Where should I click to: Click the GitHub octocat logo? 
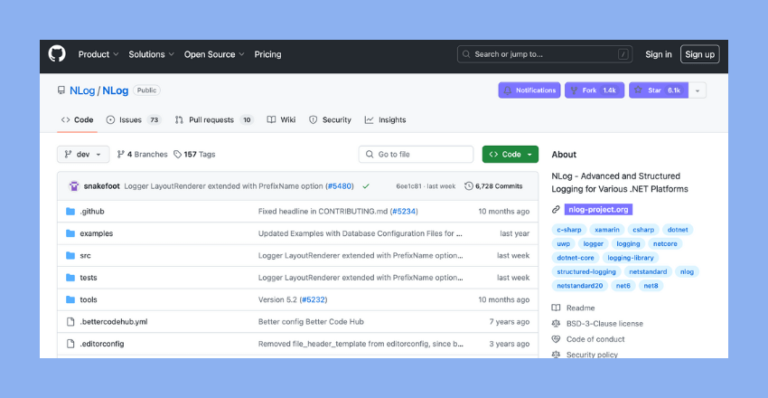[57, 54]
